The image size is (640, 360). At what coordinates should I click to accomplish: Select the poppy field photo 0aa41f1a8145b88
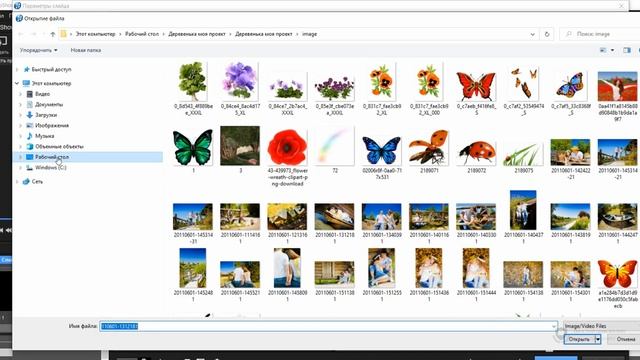point(618,87)
